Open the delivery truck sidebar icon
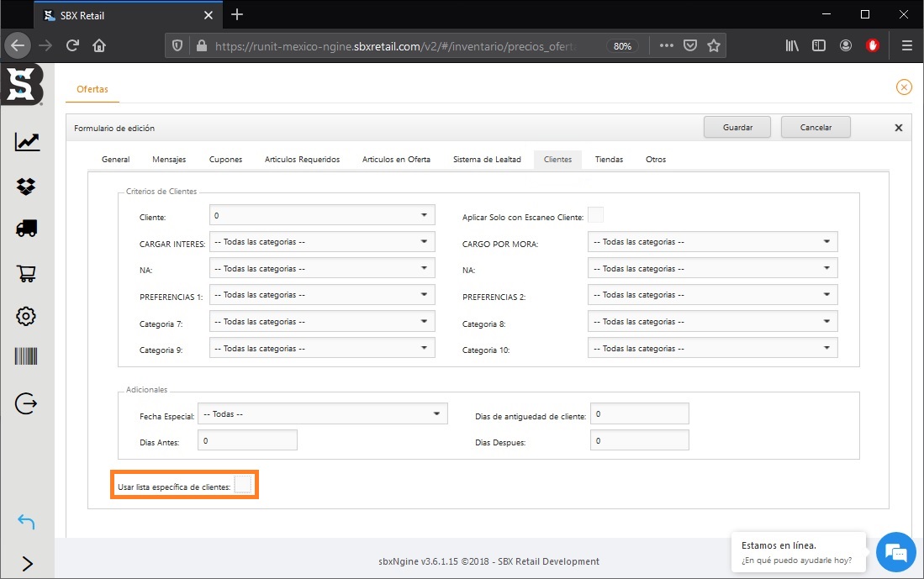 [27, 229]
